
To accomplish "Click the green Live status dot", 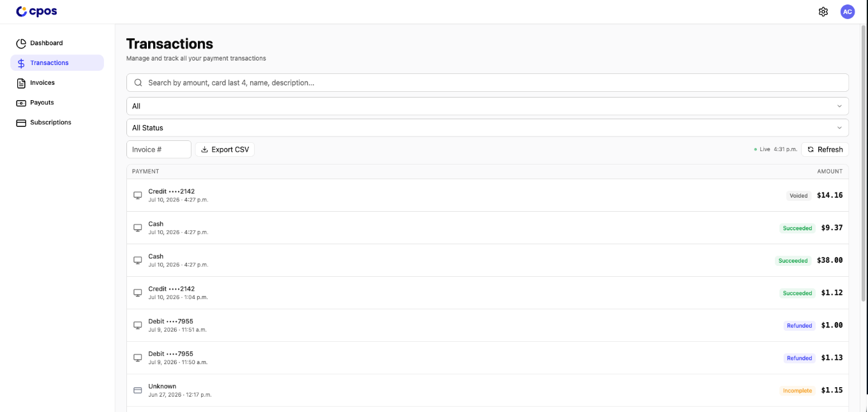I will (756, 149).
